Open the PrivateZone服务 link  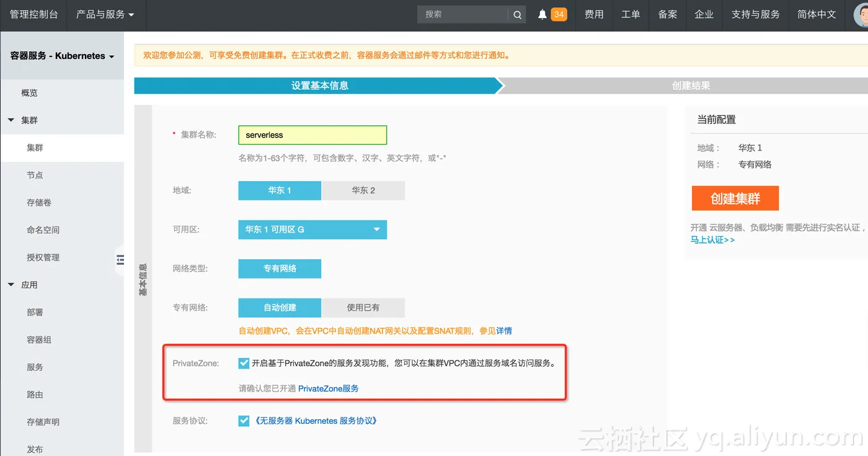pos(329,388)
